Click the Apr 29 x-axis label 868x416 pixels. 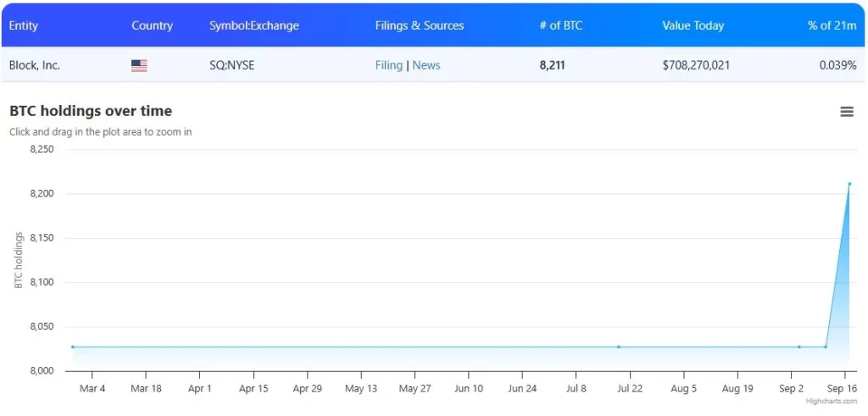pos(307,388)
